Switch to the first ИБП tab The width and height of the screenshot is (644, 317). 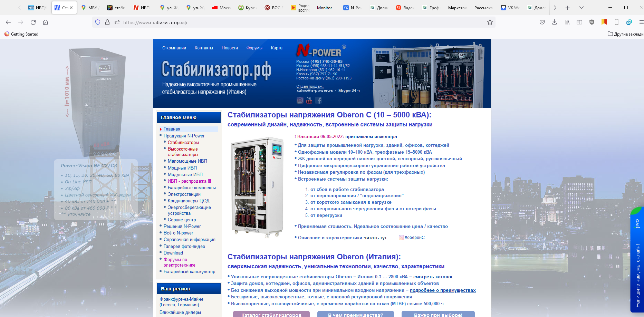[x=37, y=8]
